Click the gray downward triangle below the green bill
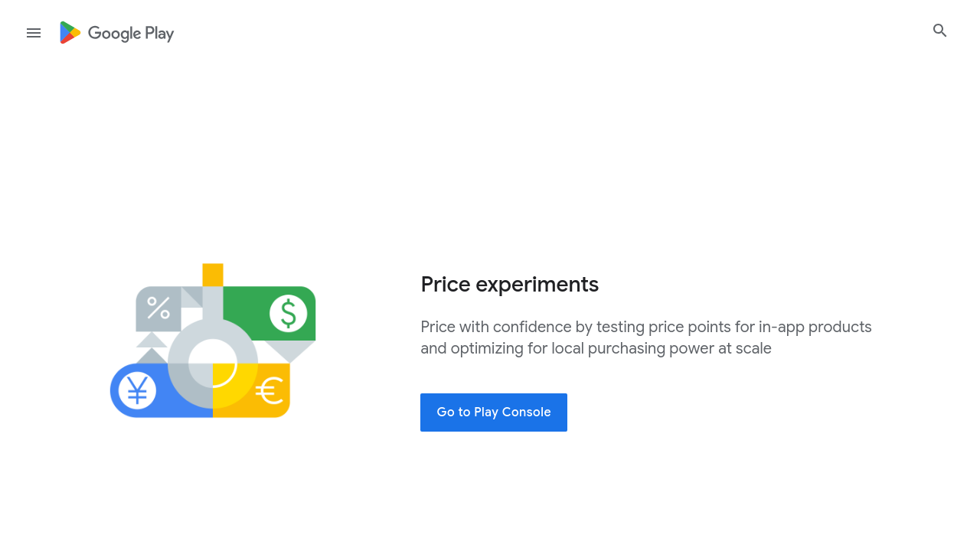Viewport: 980px width, 551px height. (x=289, y=351)
